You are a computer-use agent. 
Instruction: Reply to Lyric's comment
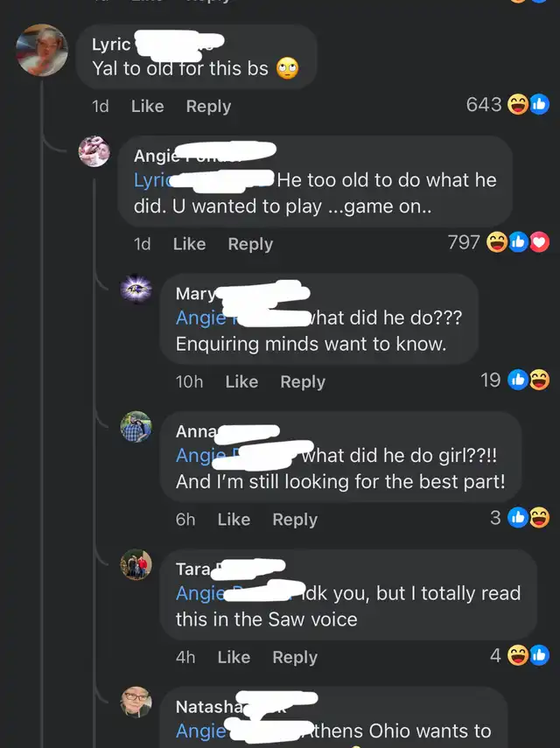tap(208, 107)
